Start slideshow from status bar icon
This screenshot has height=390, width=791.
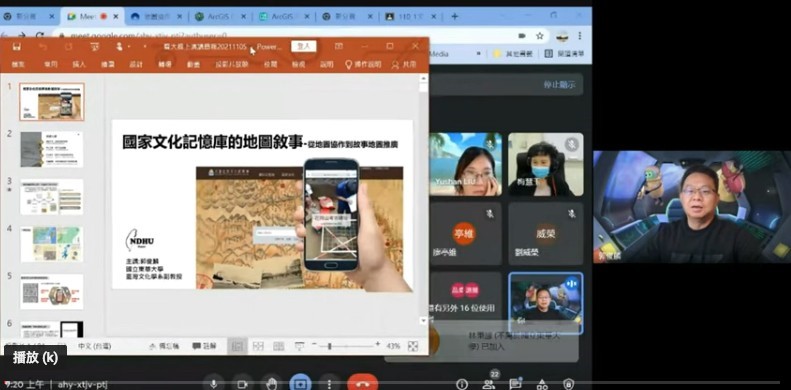300,346
